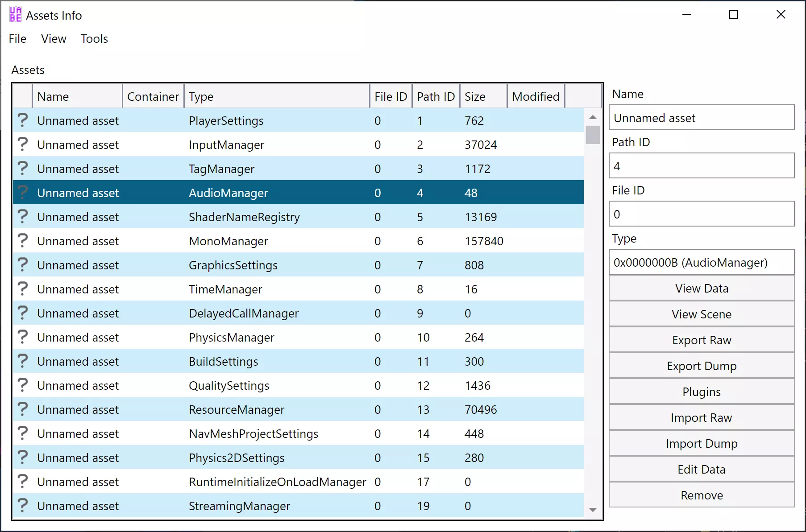Sort assets by the Modified column header
The image size is (806, 532).
[536, 96]
